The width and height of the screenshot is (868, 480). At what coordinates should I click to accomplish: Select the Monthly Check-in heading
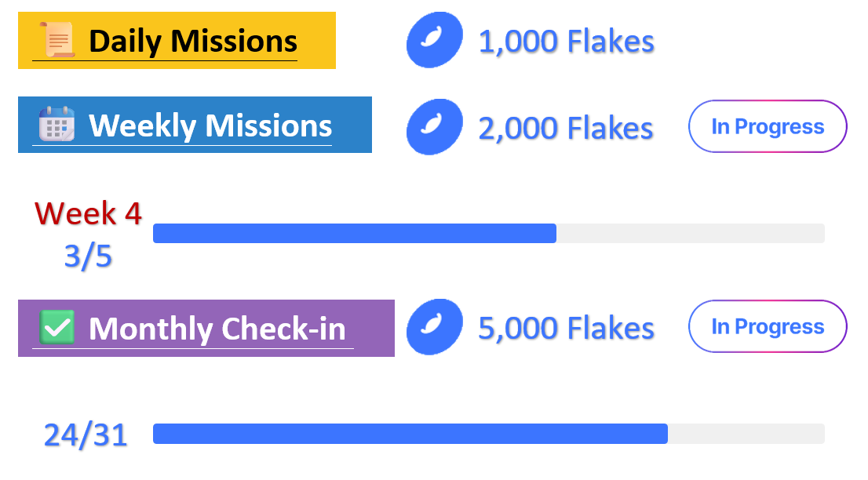click(x=217, y=329)
